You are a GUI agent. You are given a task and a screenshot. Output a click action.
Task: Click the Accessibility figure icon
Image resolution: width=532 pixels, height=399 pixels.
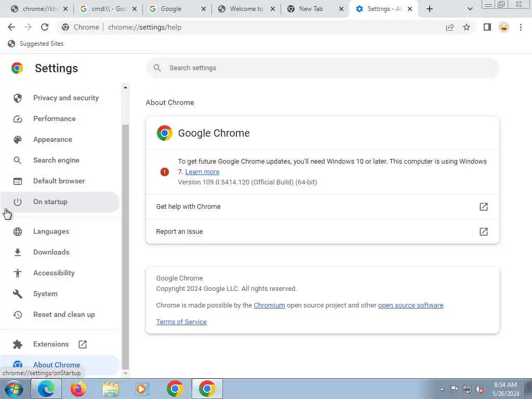[x=18, y=273]
